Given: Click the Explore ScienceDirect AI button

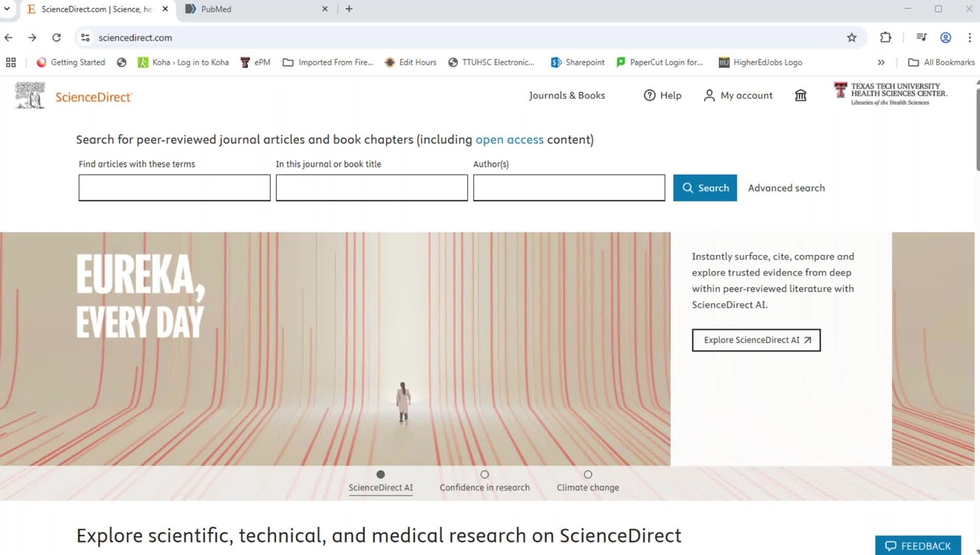Looking at the screenshot, I should (756, 340).
